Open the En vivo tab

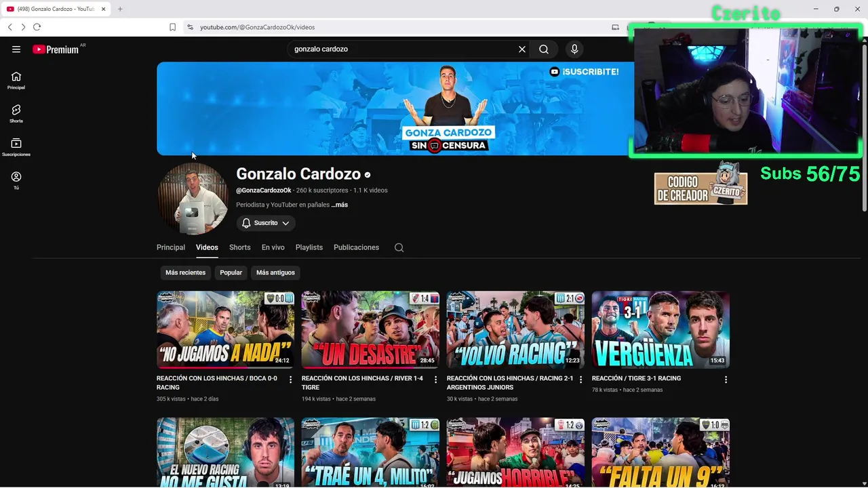273,247
